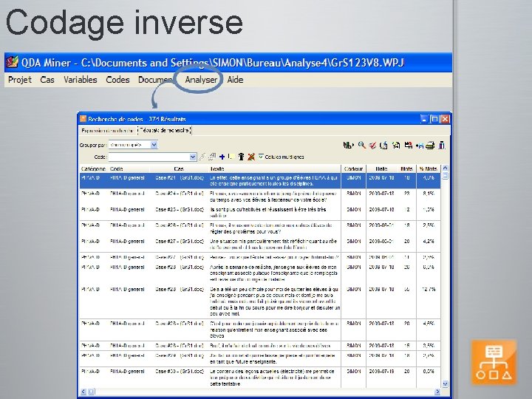Viewport: 532px width, 399px height.
Task: Click the icon just left of the printer
Action: pyautogui.click(x=420, y=146)
